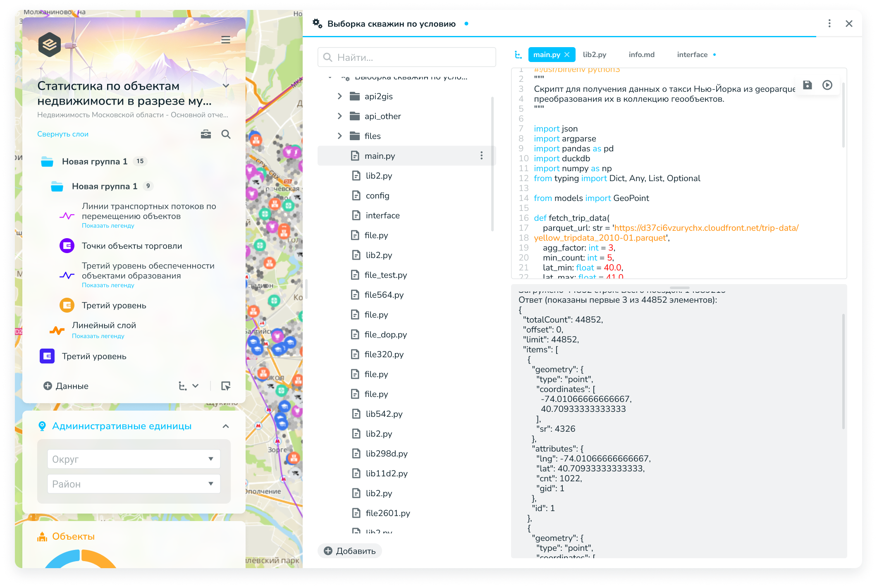
Task: Open the Район dropdown
Action: pyautogui.click(x=134, y=484)
